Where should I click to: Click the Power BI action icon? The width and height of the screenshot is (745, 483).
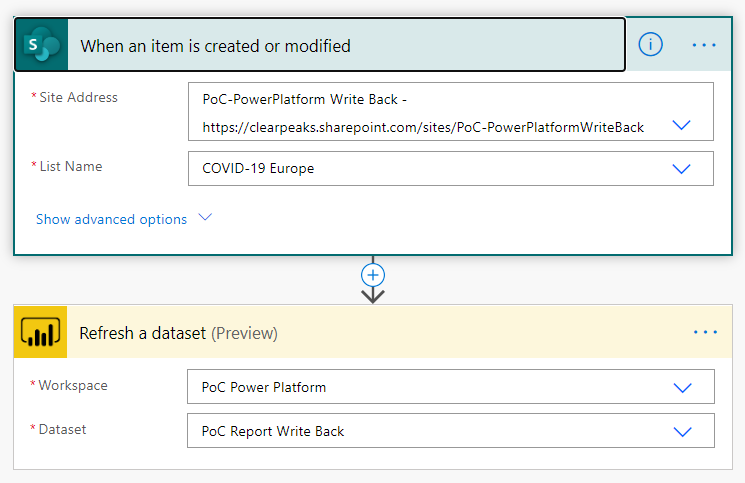tap(40, 332)
